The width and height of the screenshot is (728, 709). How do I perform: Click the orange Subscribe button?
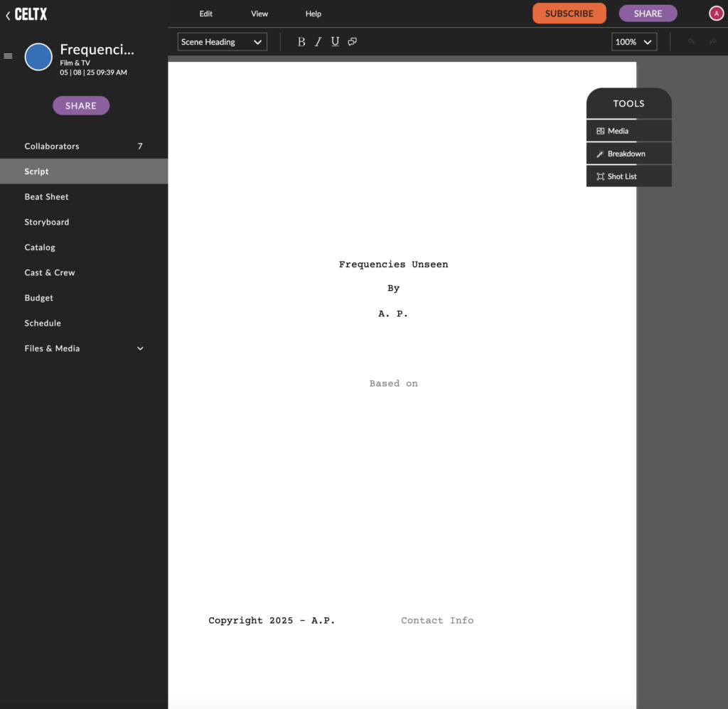569,14
